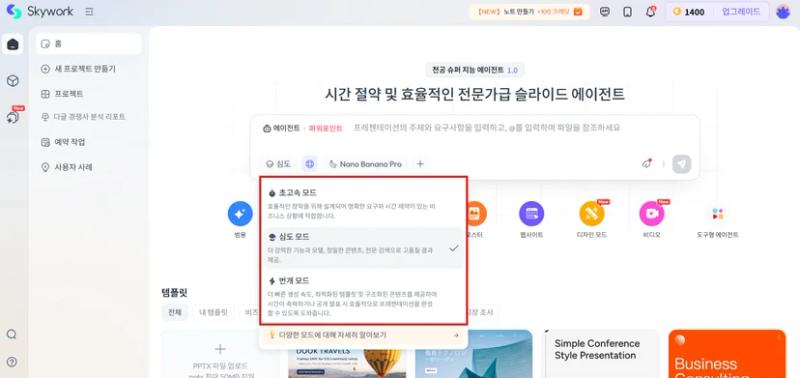Choose 심도 모드 in mode menu

point(363,248)
